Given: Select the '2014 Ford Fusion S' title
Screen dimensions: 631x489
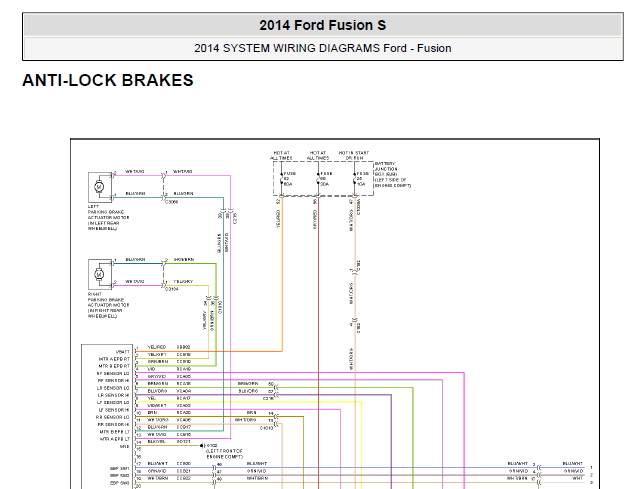Looking at the screenshot, I should pyautogui.click(x=322, y=25).
